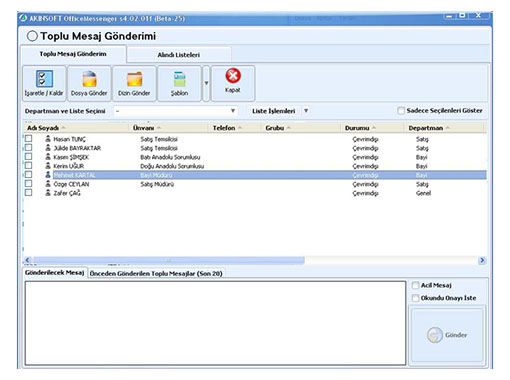
Task: Click the red Kapat close icon
Action: pos(233,76)
